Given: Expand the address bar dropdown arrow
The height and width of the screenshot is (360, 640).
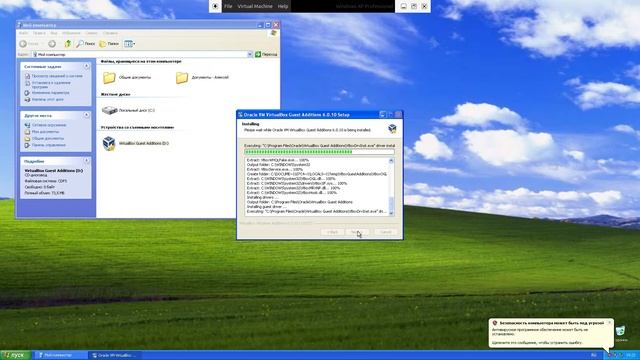Looking at the screenshot, I should pyautogui.click(x=250, y=54).
